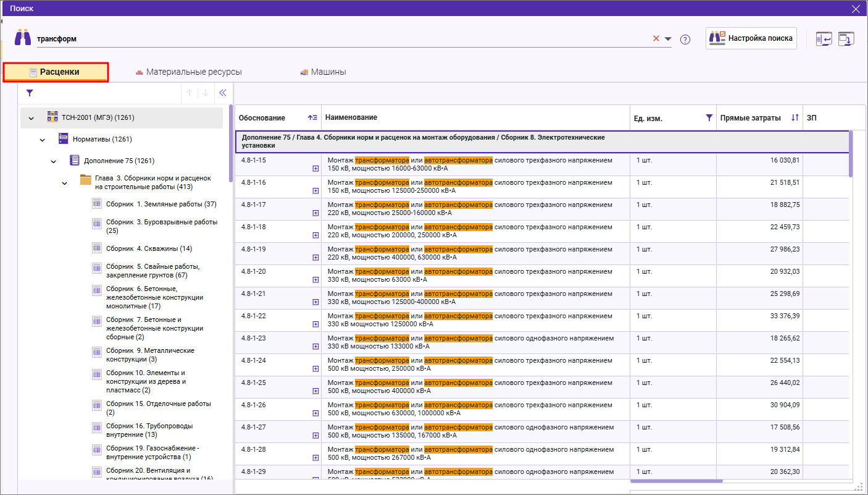Click the filter funnel icon above tree

coord(30,93)
